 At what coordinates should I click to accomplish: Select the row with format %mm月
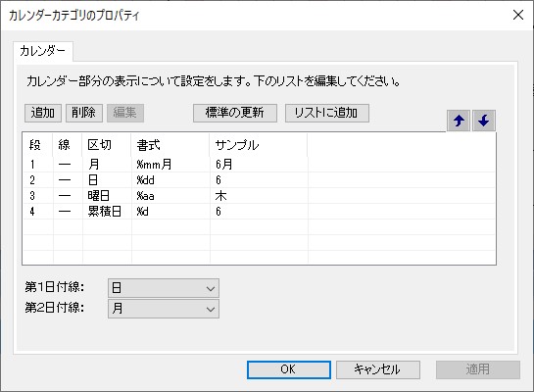point(259,165)
